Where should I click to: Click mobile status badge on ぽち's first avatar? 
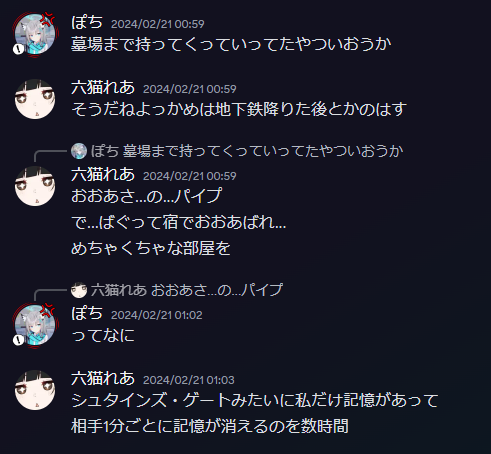pos(19,49)
